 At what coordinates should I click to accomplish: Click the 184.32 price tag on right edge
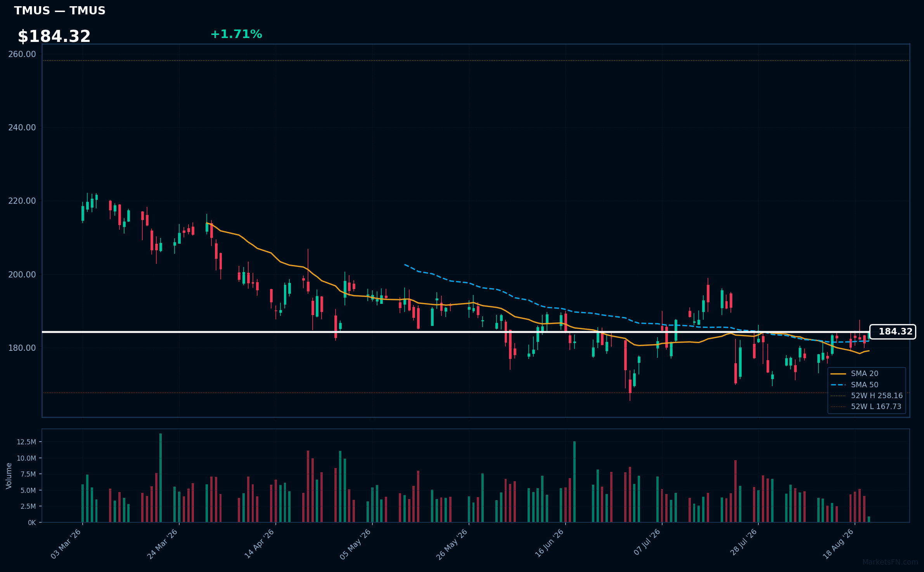[893, 332]
